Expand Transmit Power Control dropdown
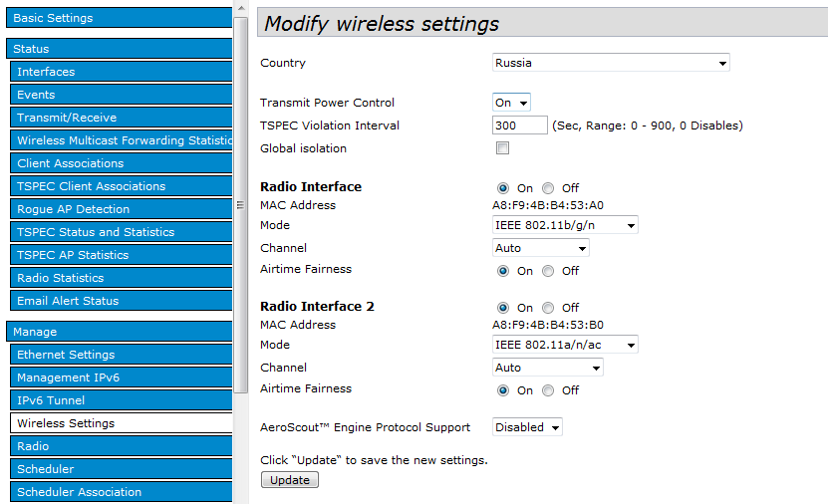Screen dimensions: 828x504 511,103
